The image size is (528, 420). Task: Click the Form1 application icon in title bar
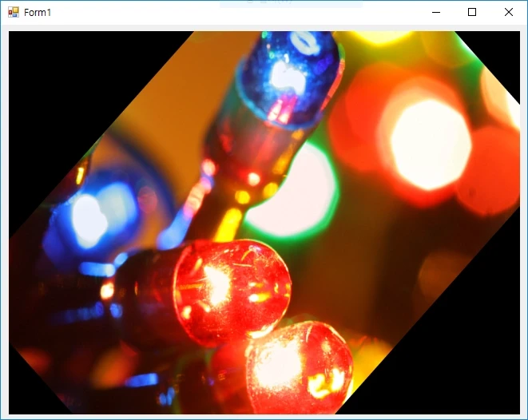[13, 12]
